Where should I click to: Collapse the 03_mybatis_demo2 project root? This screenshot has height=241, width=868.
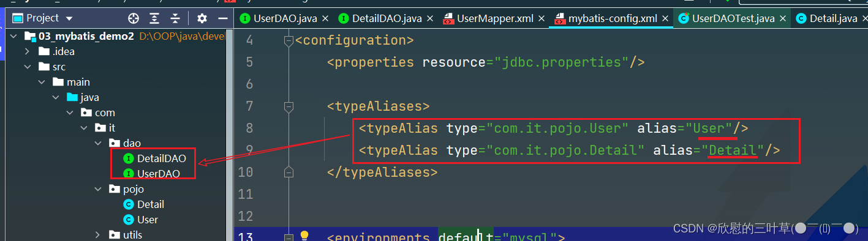(x=13, y=36)
